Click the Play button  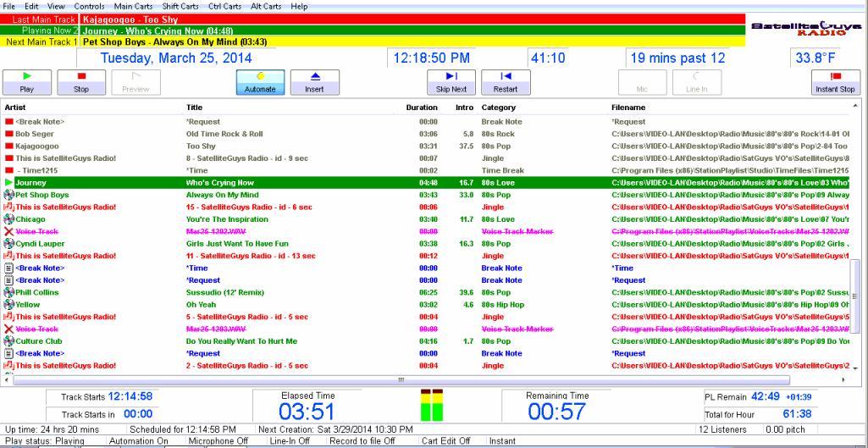click(27, 82)
